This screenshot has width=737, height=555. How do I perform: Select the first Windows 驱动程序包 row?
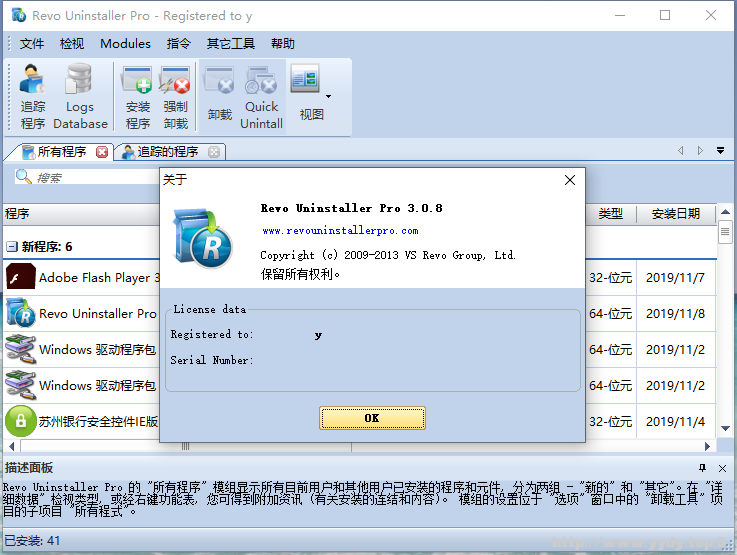pyautogui.click(x=360, y=349)
